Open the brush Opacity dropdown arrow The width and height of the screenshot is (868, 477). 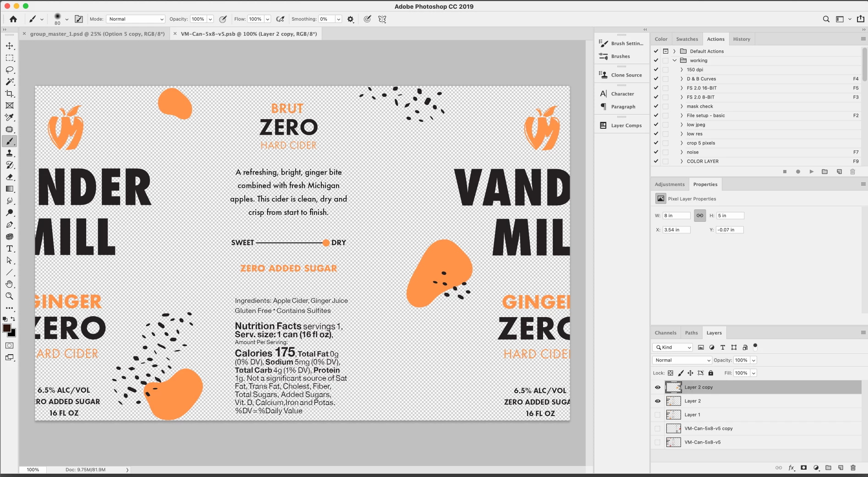click(x=210, y=19)
